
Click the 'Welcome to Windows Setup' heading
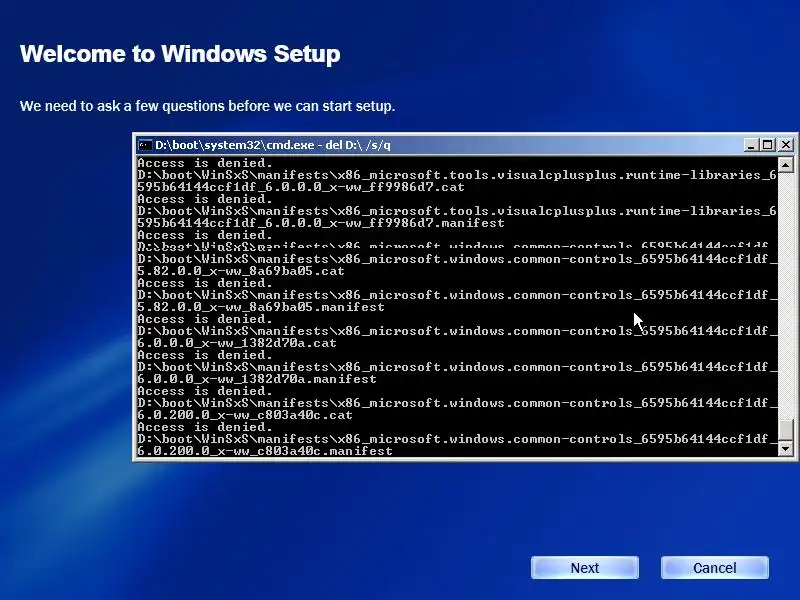pos(180,54)
